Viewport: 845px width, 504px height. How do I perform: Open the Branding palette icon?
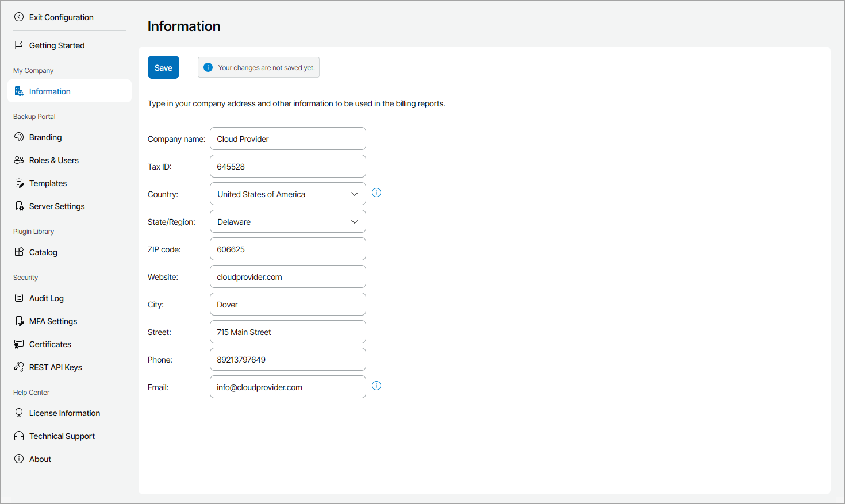coord(19,137)
